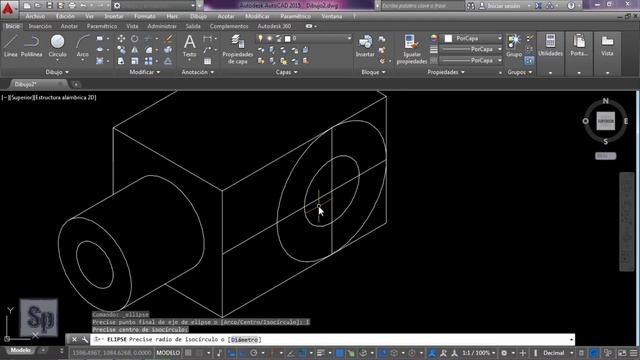This screenshot has width=640, height=360.
Task: Close the command line with X
Action: click(x=74, y=340)
